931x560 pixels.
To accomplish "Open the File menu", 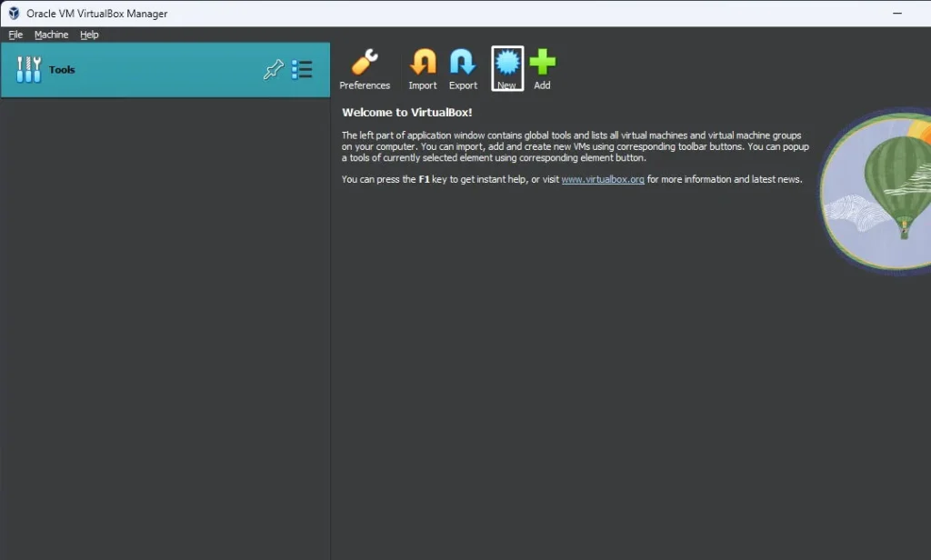I will (15, 35).
